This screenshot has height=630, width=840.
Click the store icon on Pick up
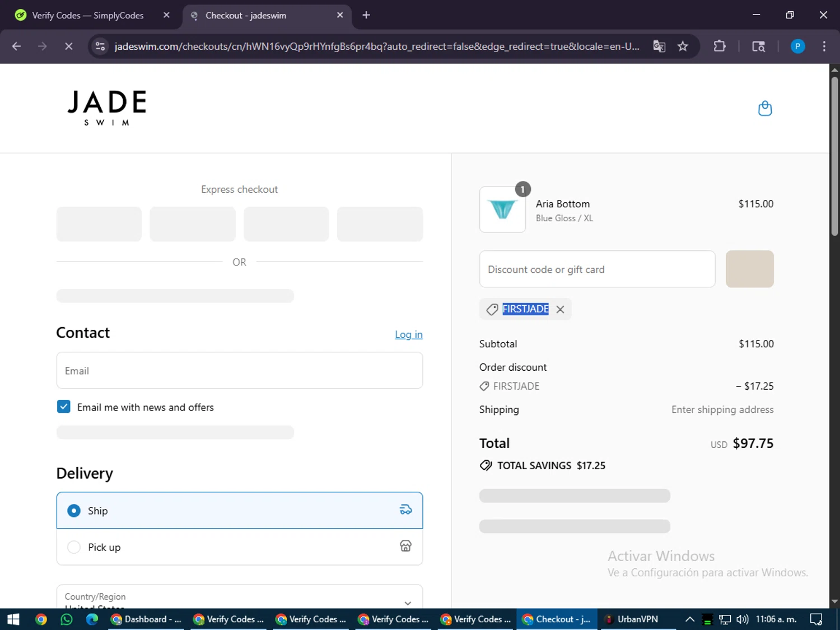(405, 546)
